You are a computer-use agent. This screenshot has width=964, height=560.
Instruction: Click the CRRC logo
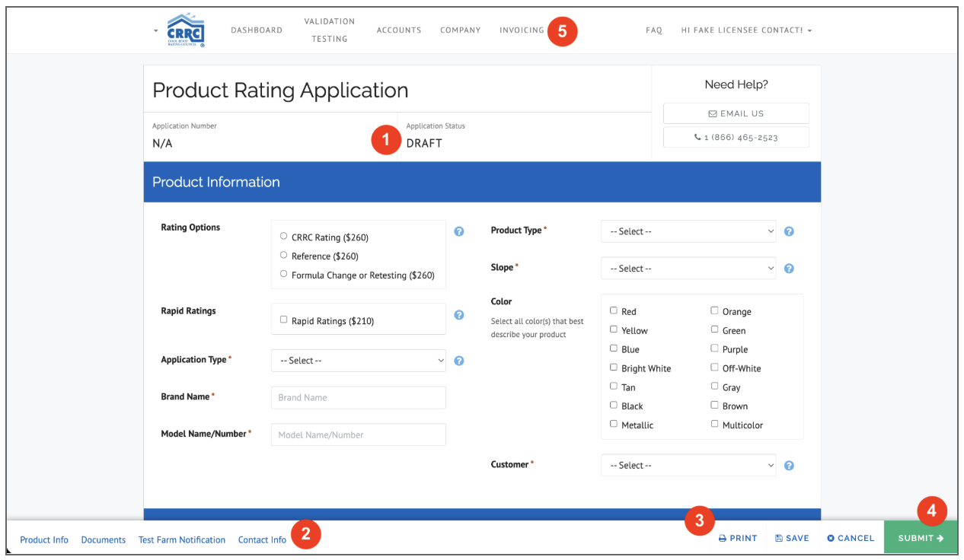pyautogui.click(x=186, y=30)
